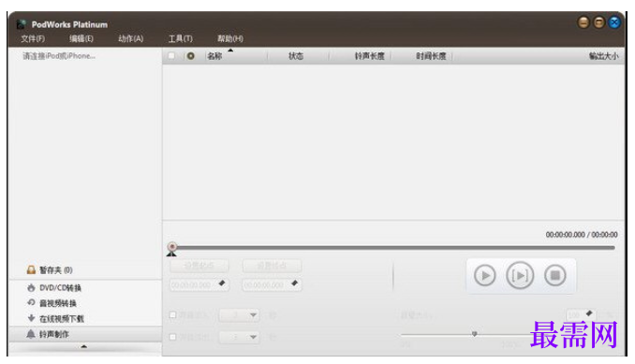Click the set start point button
Viewport: 635px width, 364px height.
[x=199, y=266]
